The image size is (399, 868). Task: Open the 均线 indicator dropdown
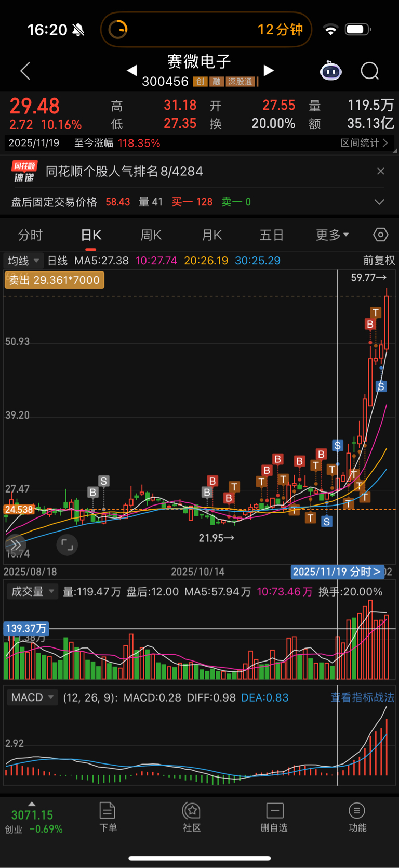[24, 260]
